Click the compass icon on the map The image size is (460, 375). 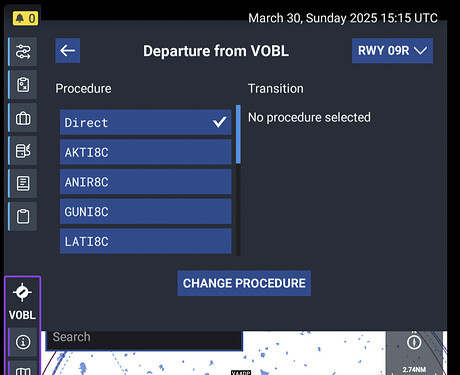[x=414, y=342]
